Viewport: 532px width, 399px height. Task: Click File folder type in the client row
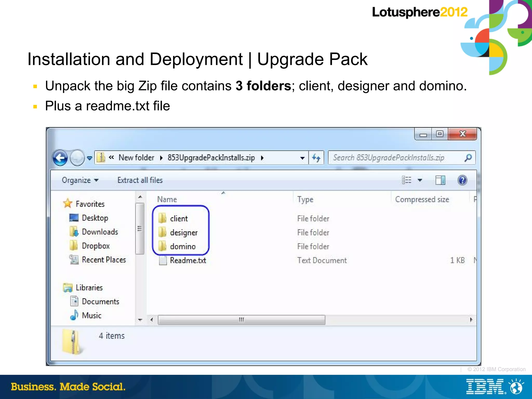click(x=313, y=219)
